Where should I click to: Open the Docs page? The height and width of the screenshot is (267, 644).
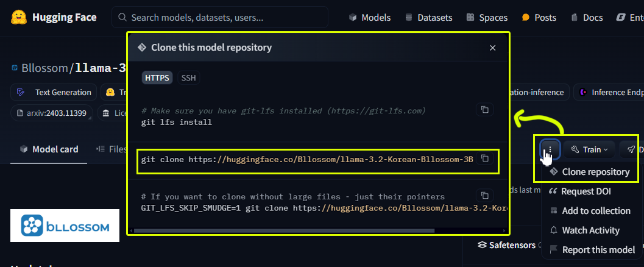click(587, 18)
